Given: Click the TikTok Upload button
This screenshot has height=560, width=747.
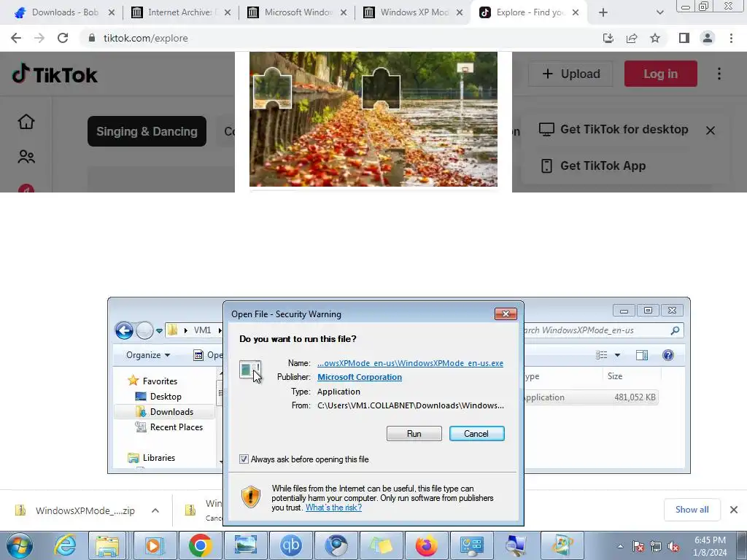Looking at the screenshot, I should (570, 74).
